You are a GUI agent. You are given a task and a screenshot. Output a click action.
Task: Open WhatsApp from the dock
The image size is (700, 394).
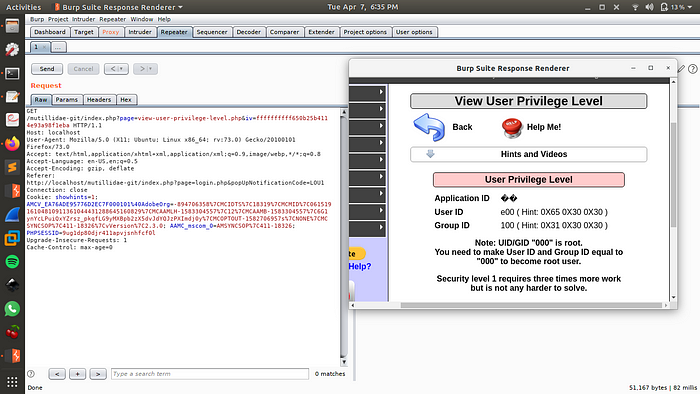[12, 309]
